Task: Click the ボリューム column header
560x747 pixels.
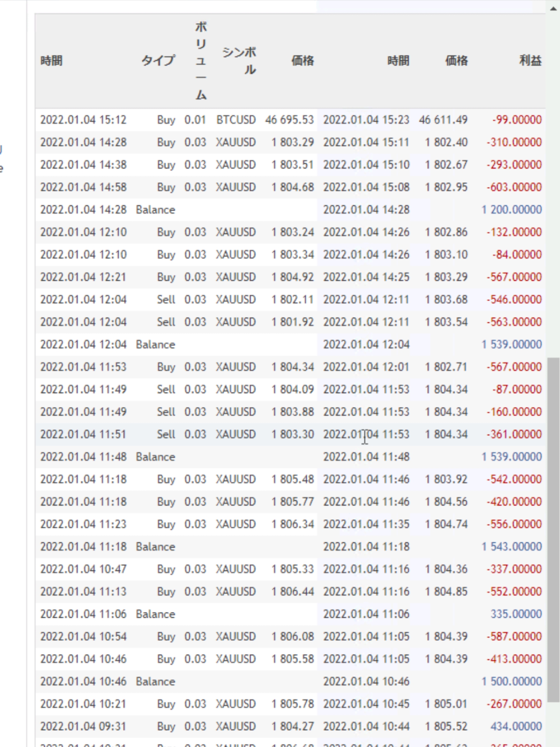Action: [200, 61]
